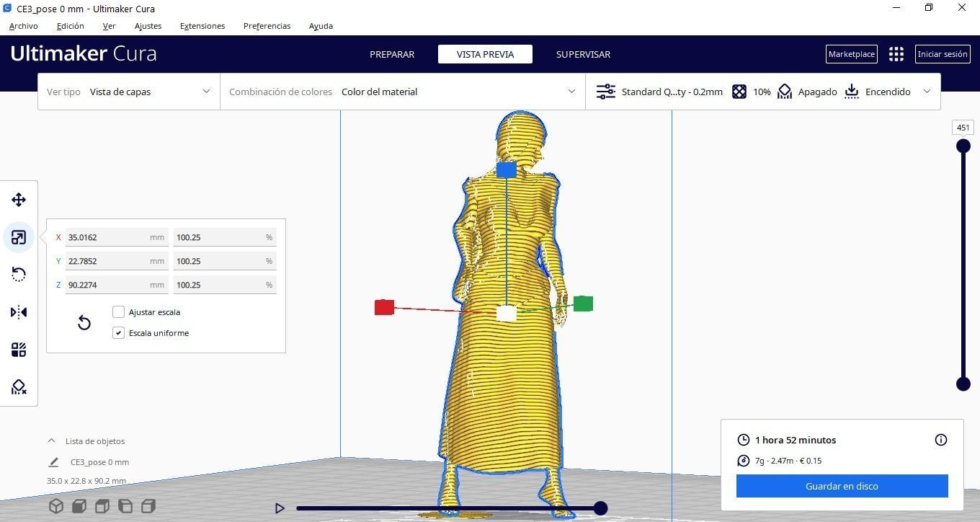The image size is (980, 522).
Task: Open the Preferencias menu
Action: click(x=267, y=26)
